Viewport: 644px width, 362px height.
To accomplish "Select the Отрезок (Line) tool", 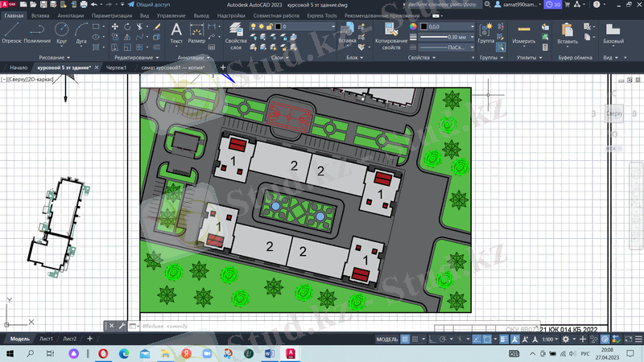I will 11,32.
